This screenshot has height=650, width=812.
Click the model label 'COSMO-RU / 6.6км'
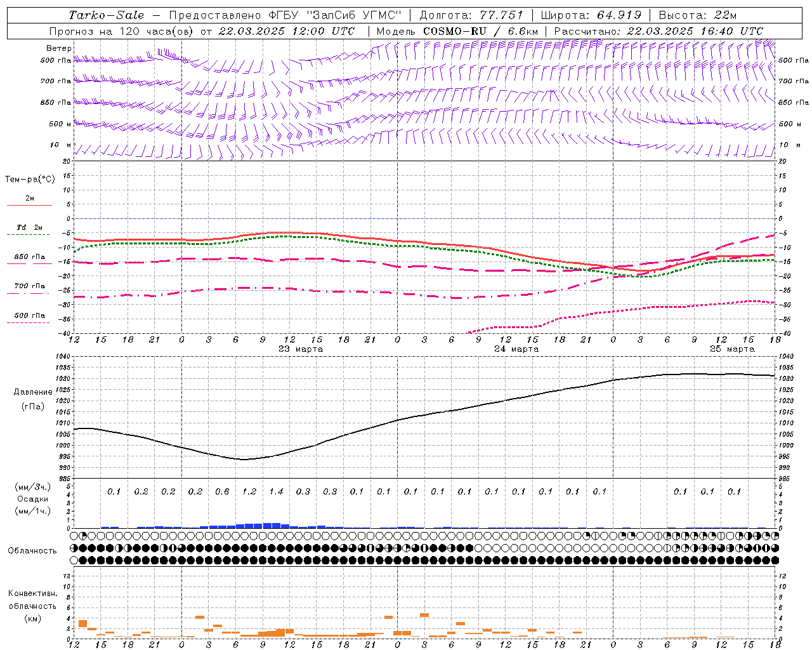pos(480,31)
